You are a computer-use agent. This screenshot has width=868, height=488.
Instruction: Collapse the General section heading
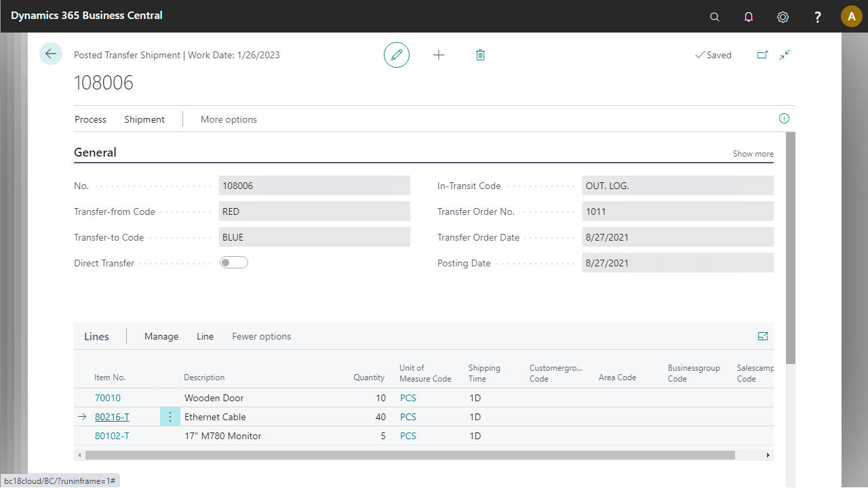tap(95, 152)
